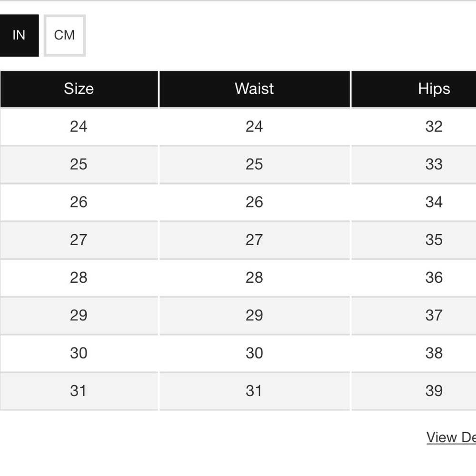
Task: Click waist value 30 cell
Action: (x=254, y=353)
